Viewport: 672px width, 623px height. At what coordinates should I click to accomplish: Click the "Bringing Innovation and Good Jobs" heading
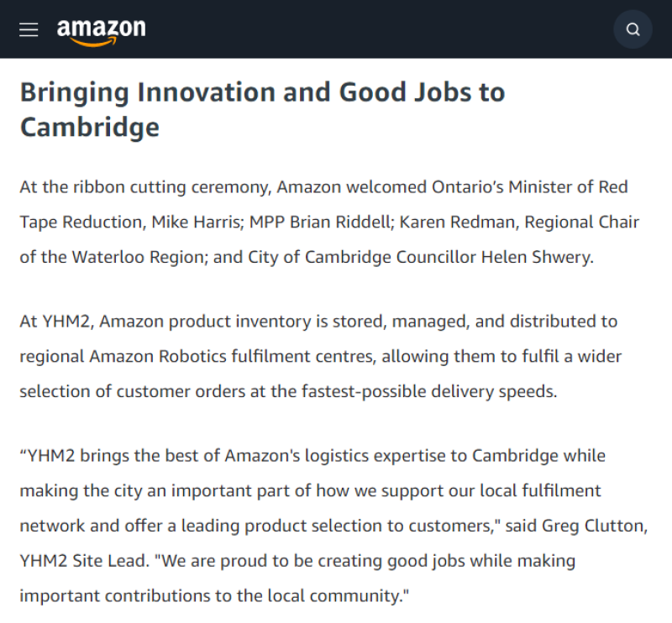click(x=262, y=92)
